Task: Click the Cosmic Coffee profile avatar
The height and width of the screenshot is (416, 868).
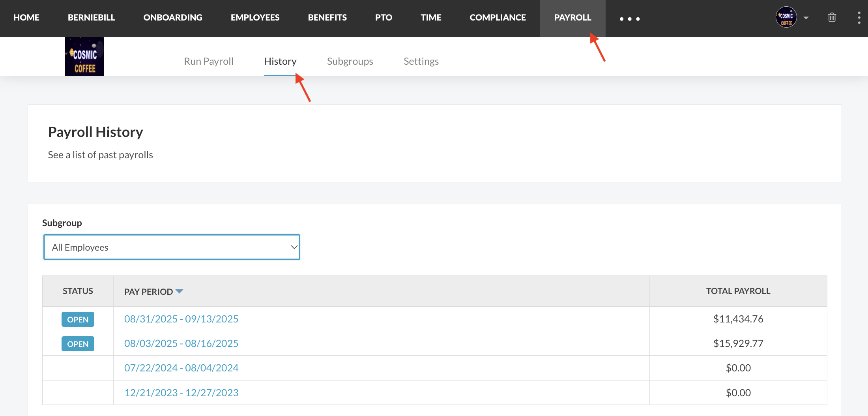Action: point(786,17)
